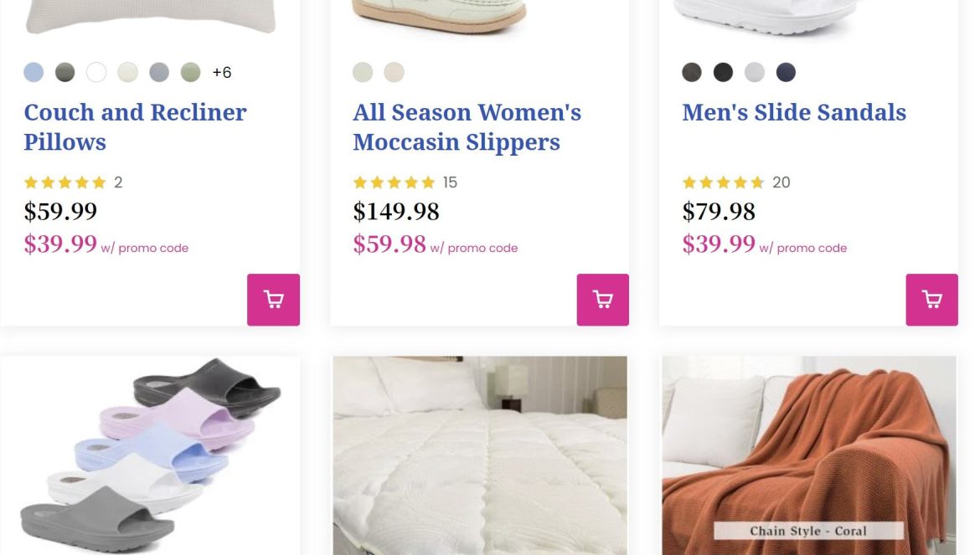View the white mattress topper product image

[x=480, y=455]
